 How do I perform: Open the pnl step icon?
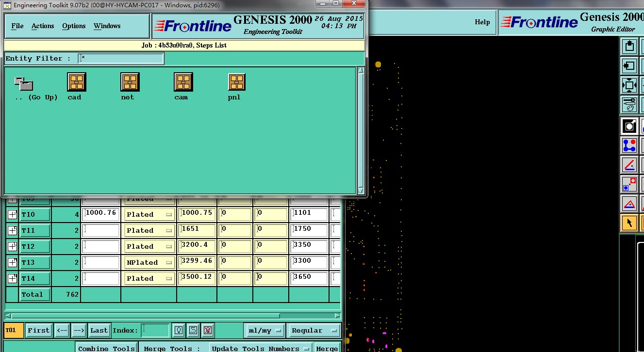click(237, 82)
